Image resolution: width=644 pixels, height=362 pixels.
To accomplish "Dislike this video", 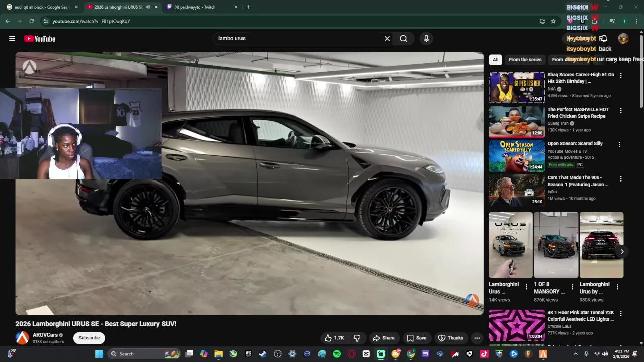I will (x=357, y=338).
